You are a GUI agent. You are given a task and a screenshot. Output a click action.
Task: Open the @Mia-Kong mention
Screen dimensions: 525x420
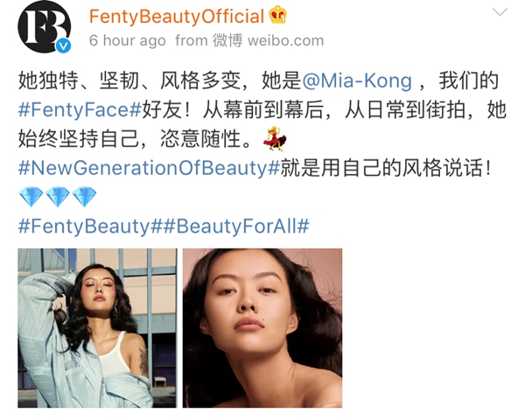[x=357, y=81]
